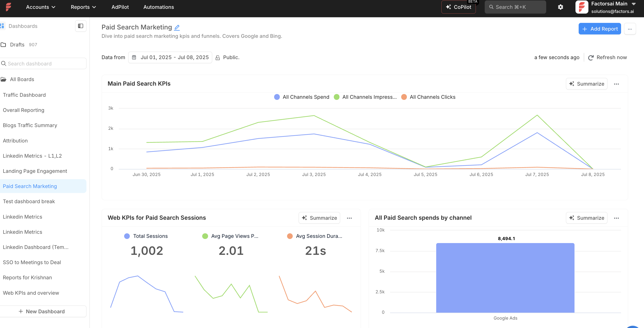
Task: Click the lock icon next to Public
Action: pyautogui.click(x=217, y=57)
